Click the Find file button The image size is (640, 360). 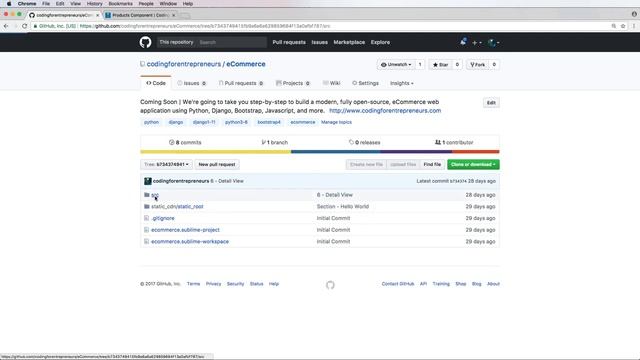432,164
